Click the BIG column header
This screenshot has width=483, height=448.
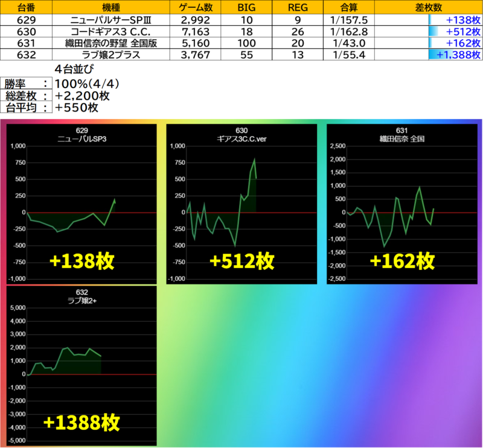(x=246, y=7)
